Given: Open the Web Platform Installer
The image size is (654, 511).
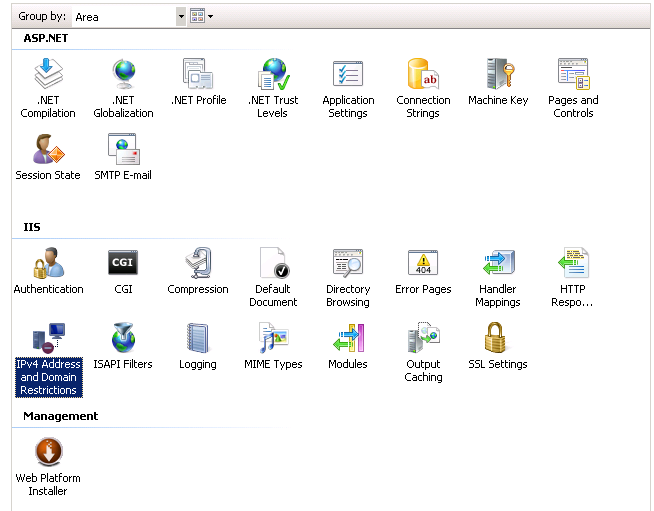Looking at the screenshot, I should pyautogui.click(x=48, y=467).
